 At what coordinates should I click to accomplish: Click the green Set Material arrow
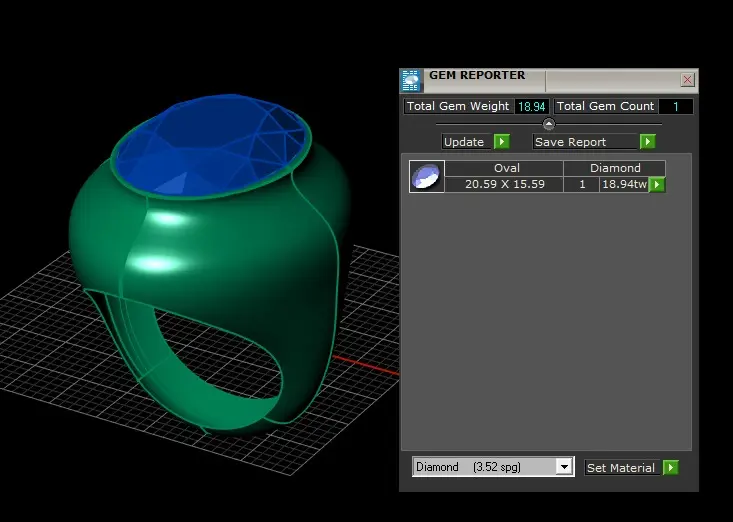tap(671, 467)
